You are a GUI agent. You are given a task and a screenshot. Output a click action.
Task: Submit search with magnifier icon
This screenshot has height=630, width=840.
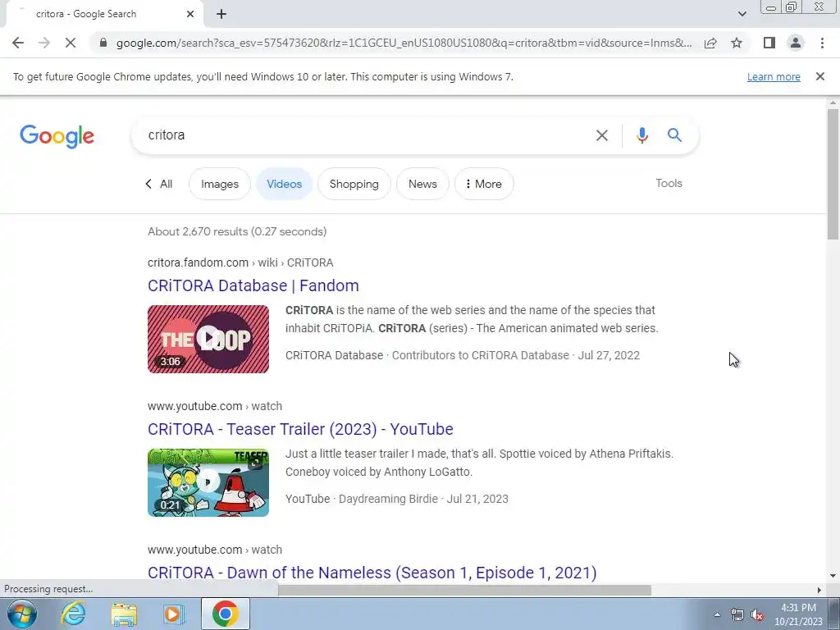[674, 135]
